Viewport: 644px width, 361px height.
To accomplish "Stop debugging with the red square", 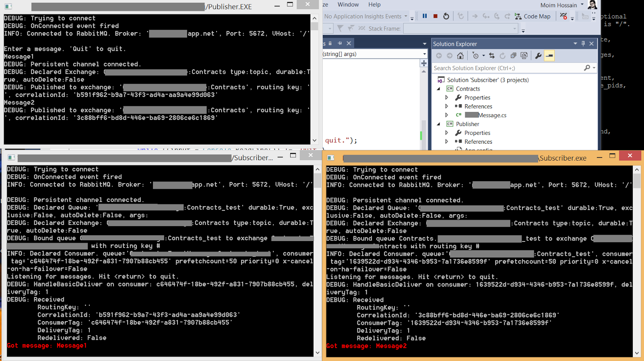I will point(435,16).
